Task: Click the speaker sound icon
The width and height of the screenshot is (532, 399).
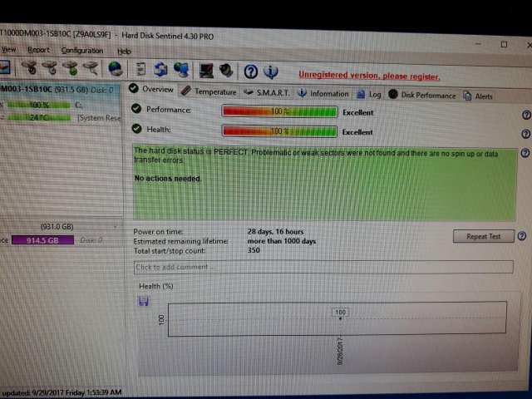Action: point(226,71)
